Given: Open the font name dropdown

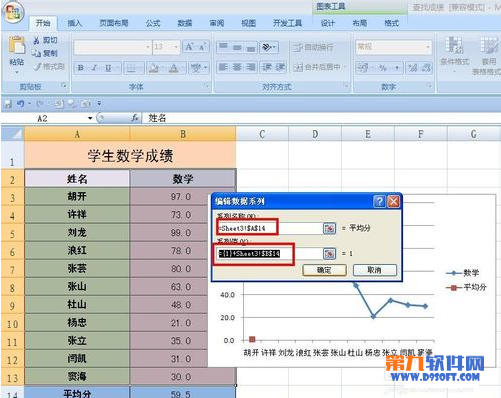Looking at the screenshot, I should (x=148, y=47).
